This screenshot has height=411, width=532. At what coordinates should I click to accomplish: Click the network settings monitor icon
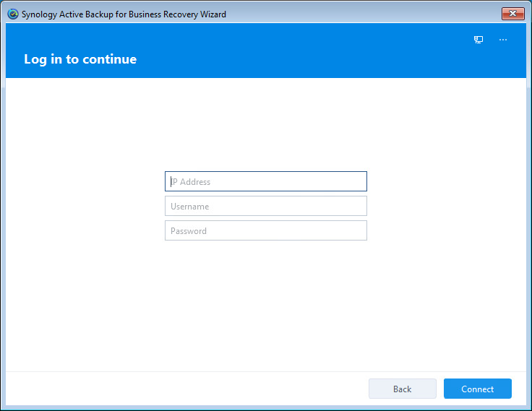(479, 40)
